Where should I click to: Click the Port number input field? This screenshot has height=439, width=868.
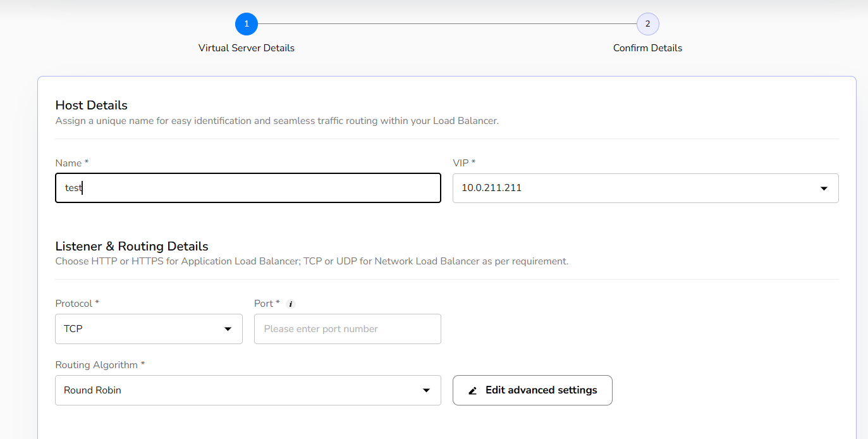point(347,330)
